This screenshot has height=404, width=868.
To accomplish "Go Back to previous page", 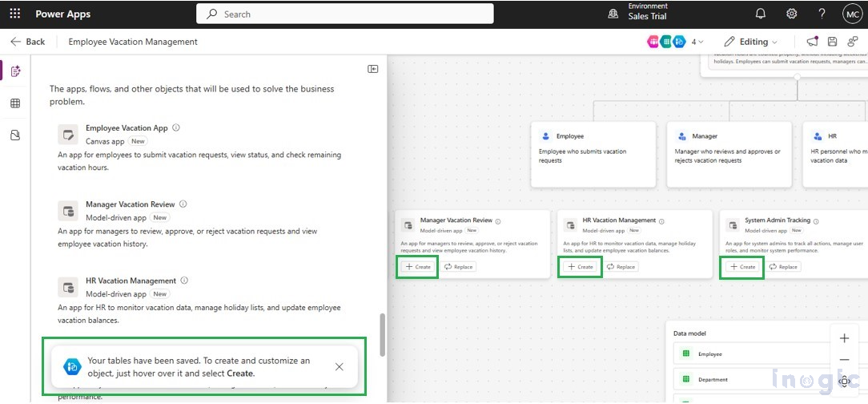I will click(28, 42).
